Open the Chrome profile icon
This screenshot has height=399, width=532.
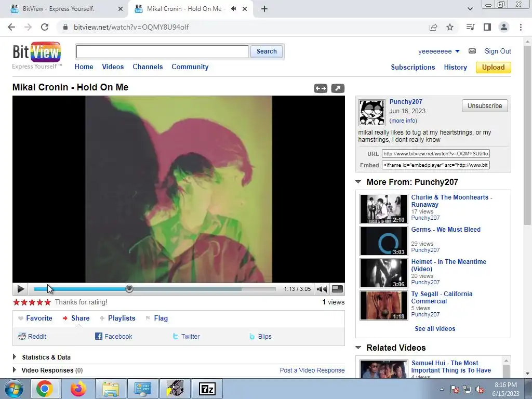click(504, 27)
